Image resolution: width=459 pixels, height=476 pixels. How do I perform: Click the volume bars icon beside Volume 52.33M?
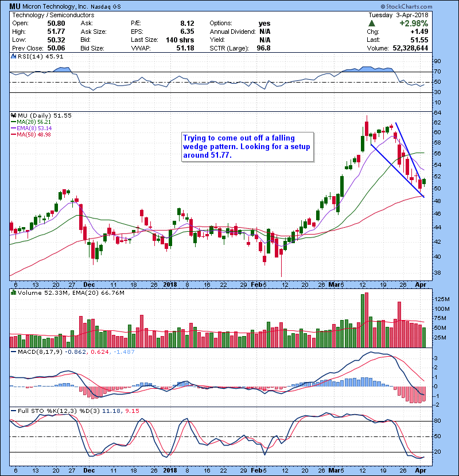tap(13, 293)
